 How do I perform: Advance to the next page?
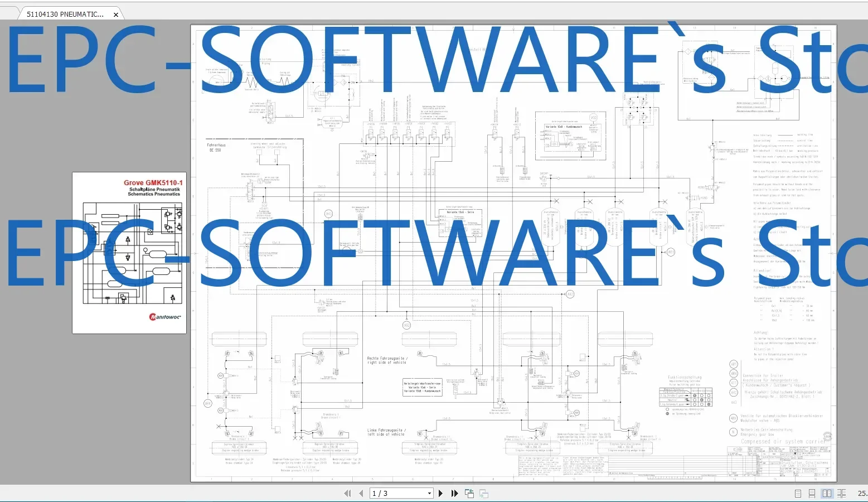[440, 493]
